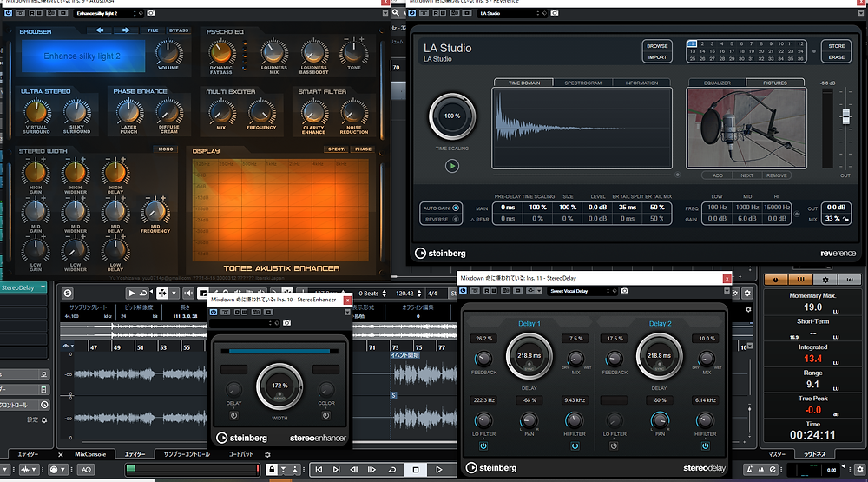The width and height of the screenshot is (868, 482).
Task: Open lower zone tab settings gear
Action: coord(267,454)
